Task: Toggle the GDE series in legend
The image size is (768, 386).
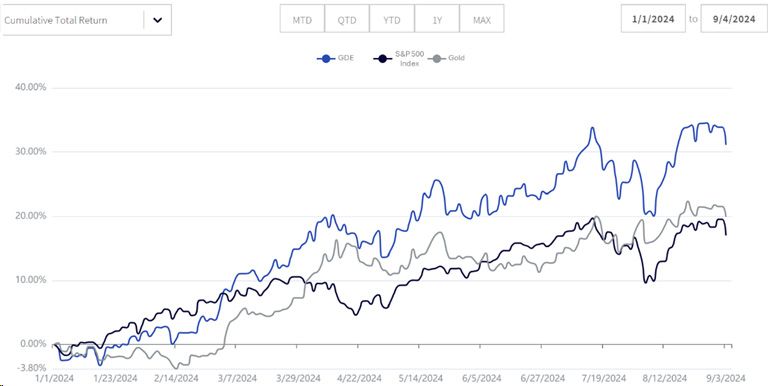Action: [x=336, y=58]
